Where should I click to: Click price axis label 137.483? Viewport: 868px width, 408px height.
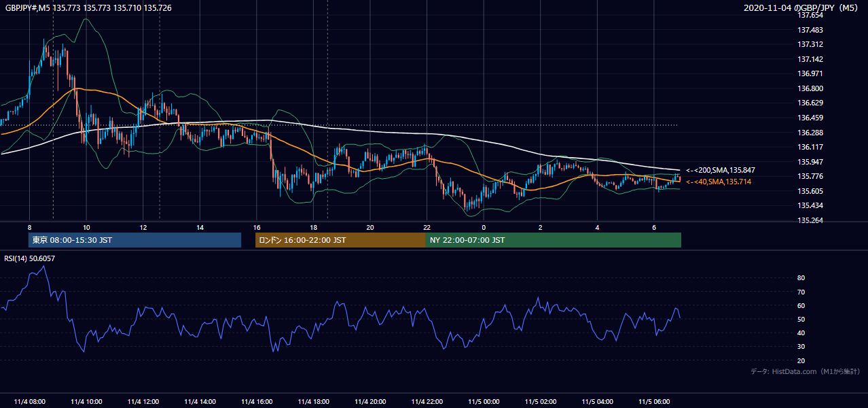click(810, 30)
